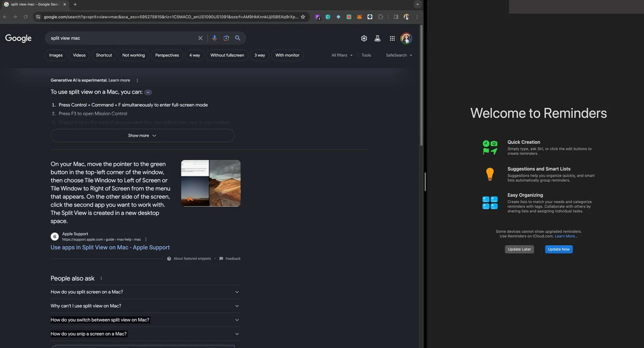Bookmark this page with the star
Image resolution: width=644 pixels, height=348 pixels.
pos(303,17)
